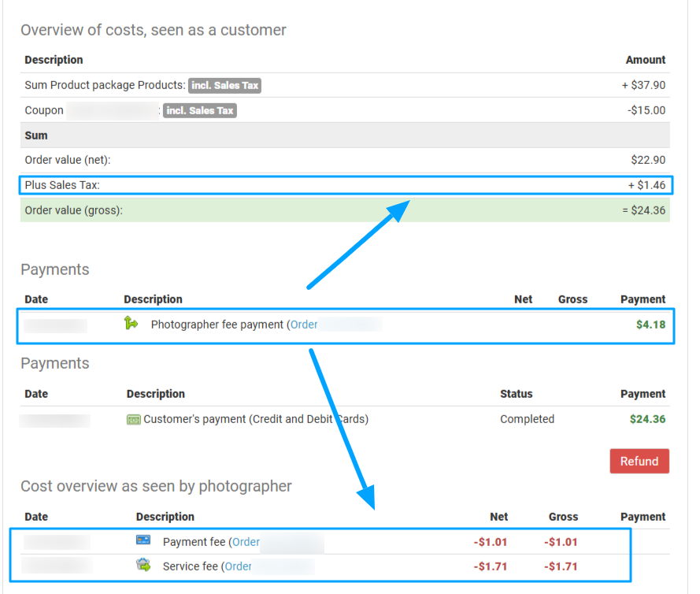This screenshot has height=594, width=700.
Task: Click the + $1.46 sales tax amount
Action: [x=646, y=185]
